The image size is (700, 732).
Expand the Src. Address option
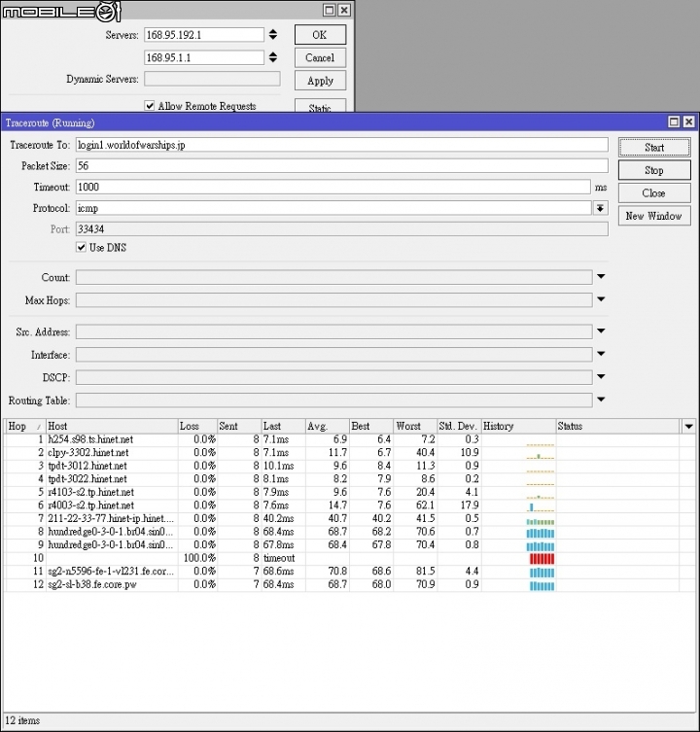click(x=601, y=331)
